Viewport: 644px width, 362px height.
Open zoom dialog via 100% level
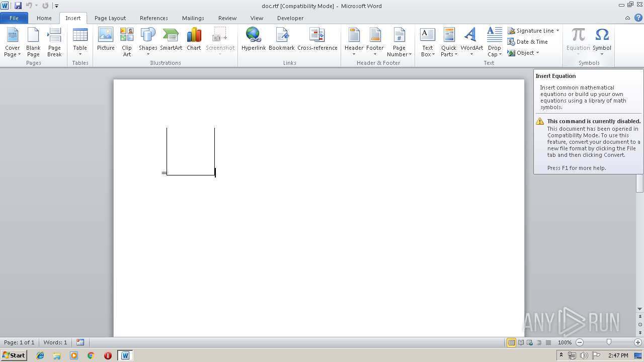coord(565,342)
